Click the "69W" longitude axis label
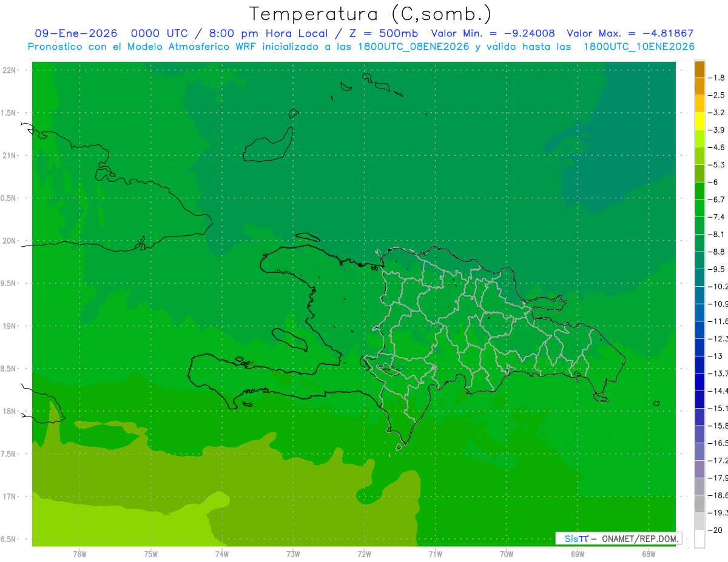728x562 pixels. pos(578,554)
